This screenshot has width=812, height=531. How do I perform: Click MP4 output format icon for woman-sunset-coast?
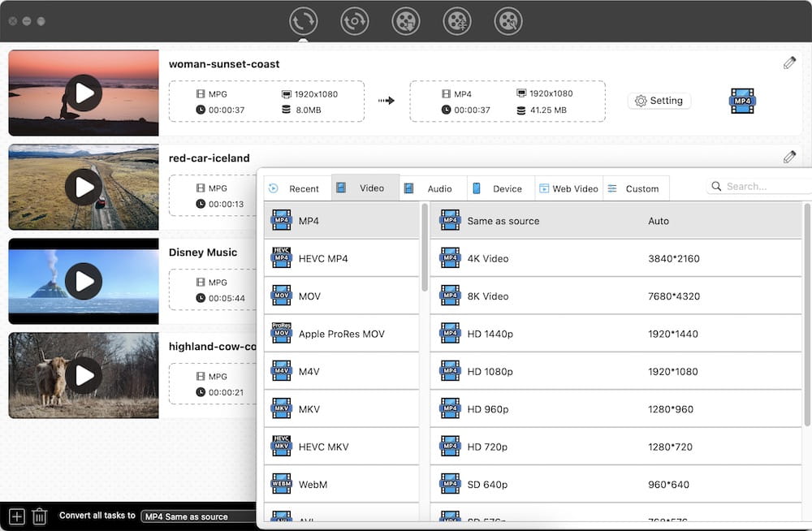[742, 101]
